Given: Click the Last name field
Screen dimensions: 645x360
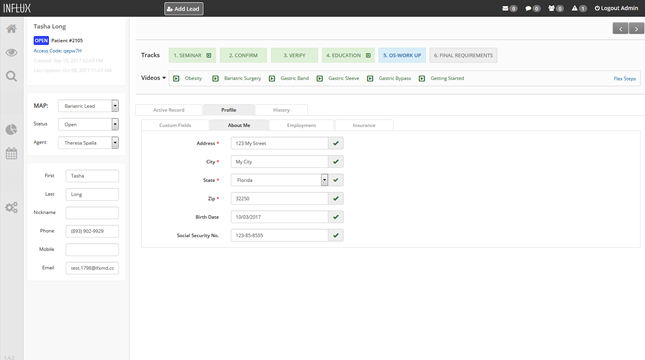Looking at the screenshot, I should pyautogui.click(x=92, y=194).
